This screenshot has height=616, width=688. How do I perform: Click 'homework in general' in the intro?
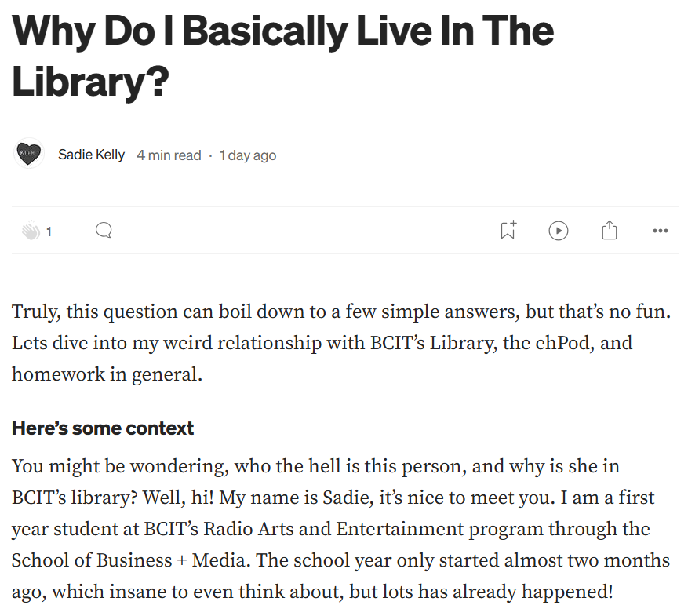tap(107, 375)
